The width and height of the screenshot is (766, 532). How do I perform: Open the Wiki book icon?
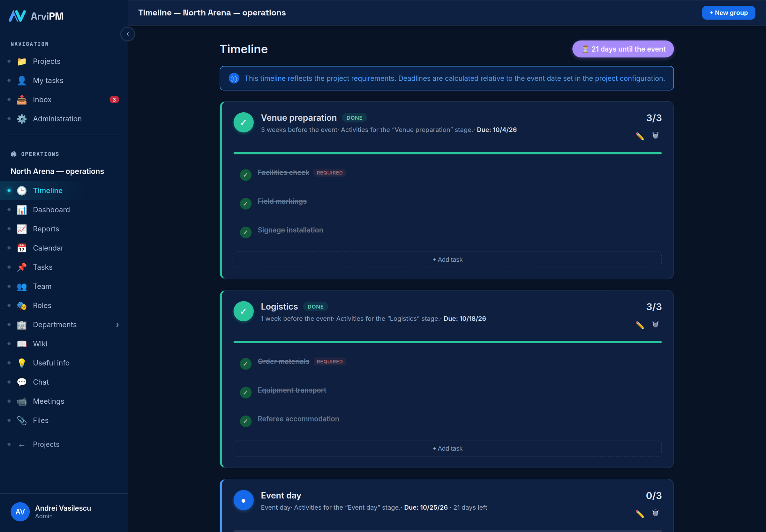click(22, 344)
